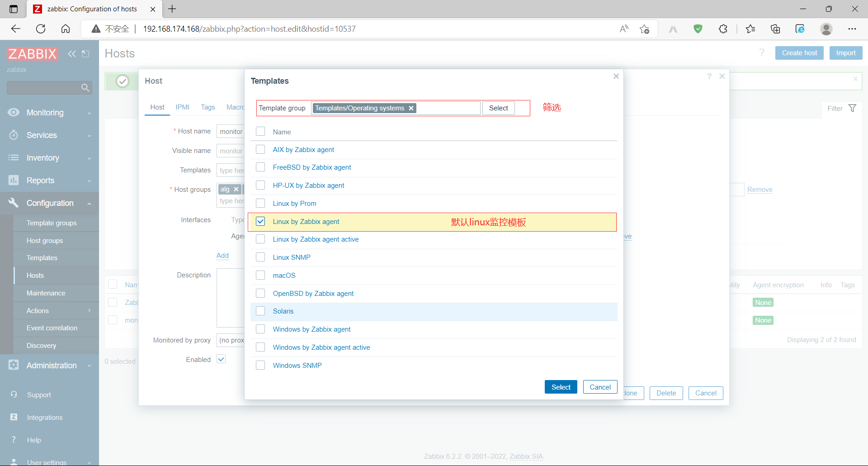Open the Monitored by proxy dropdown

tap(231, 340)
